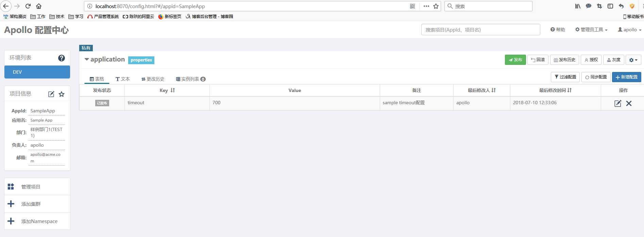This screenshot has height=237, width=644.
Task: Bookmark this page with the star icon
Action: [436, 6]
